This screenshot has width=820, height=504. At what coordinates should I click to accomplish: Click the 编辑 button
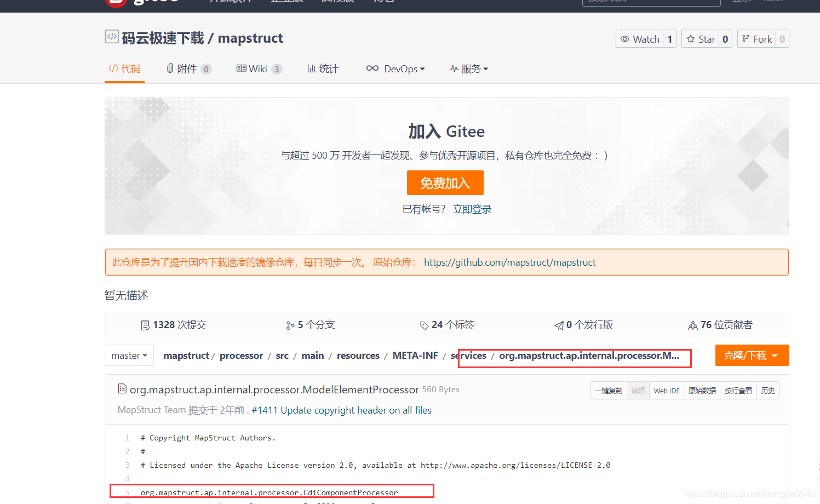click(x=638, y=391)
